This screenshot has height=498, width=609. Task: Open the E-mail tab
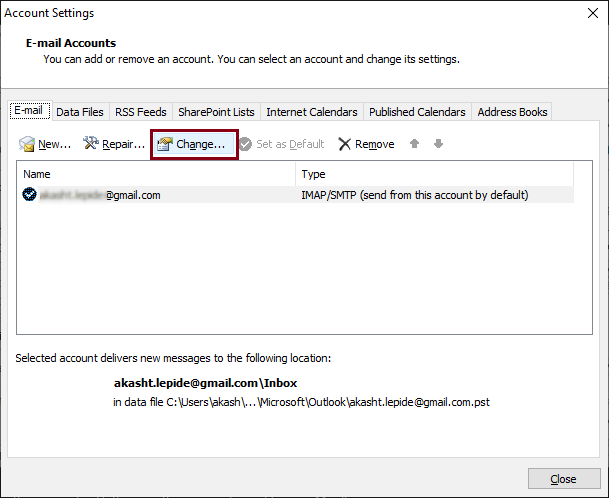click(30, 111)
